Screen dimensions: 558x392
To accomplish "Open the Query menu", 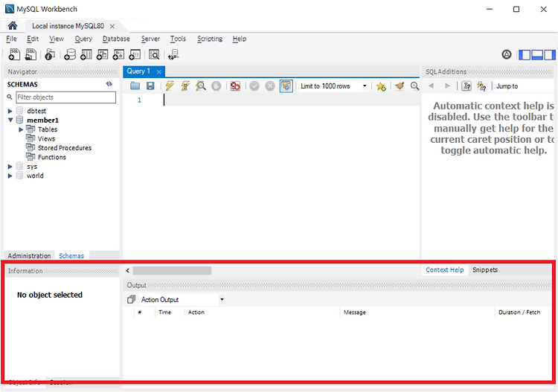I will tap(83, 39).
